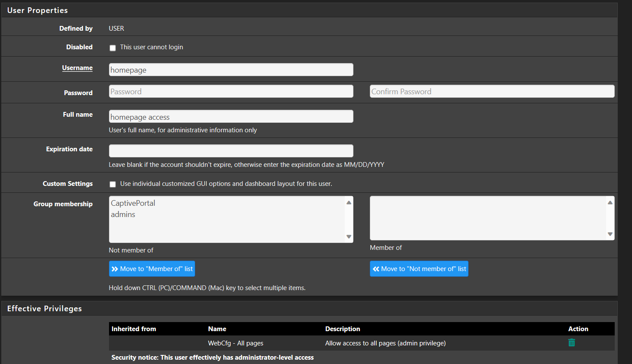Click the Password input field
Screen dimensions: 632x364
[231, 91]
